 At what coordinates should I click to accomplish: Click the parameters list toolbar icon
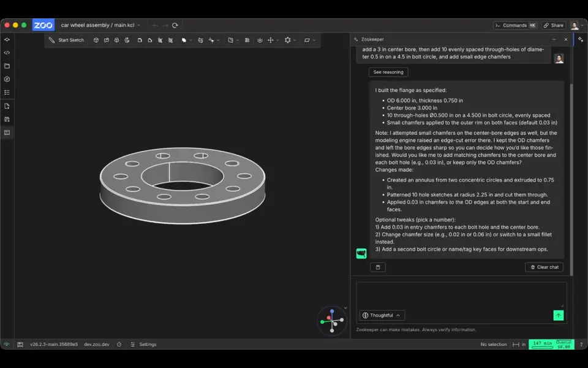tap(247, 40)
